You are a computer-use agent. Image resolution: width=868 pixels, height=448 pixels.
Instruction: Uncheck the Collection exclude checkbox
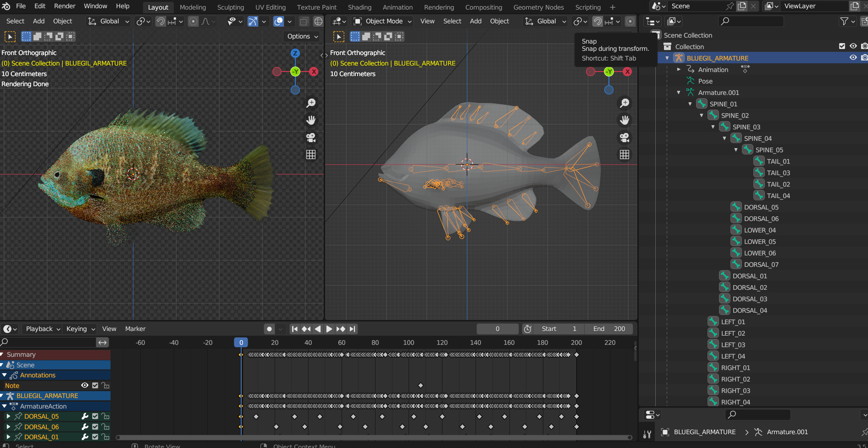point(842,46)
